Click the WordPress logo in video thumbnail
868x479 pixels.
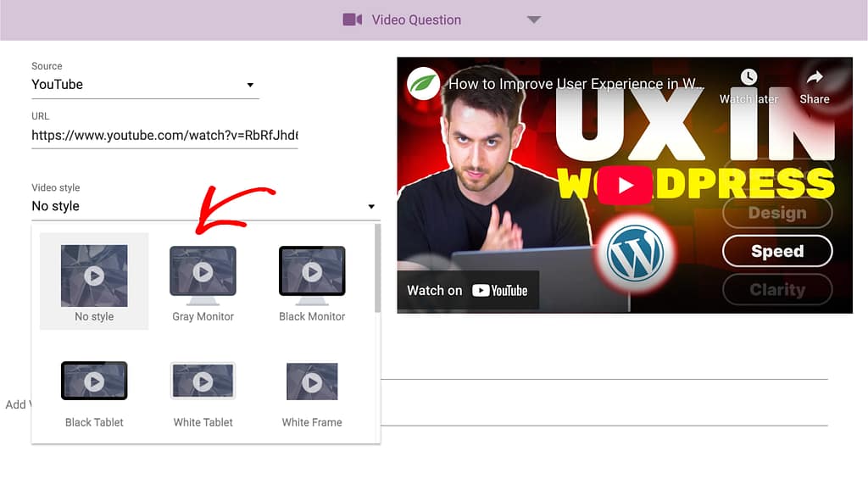[x=635, y=253]
